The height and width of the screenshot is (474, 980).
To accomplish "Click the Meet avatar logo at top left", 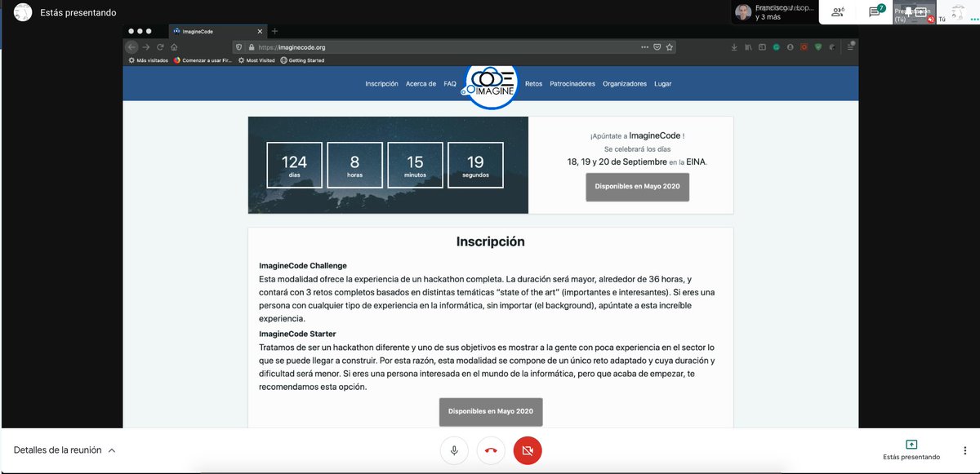I will (24, 12).
